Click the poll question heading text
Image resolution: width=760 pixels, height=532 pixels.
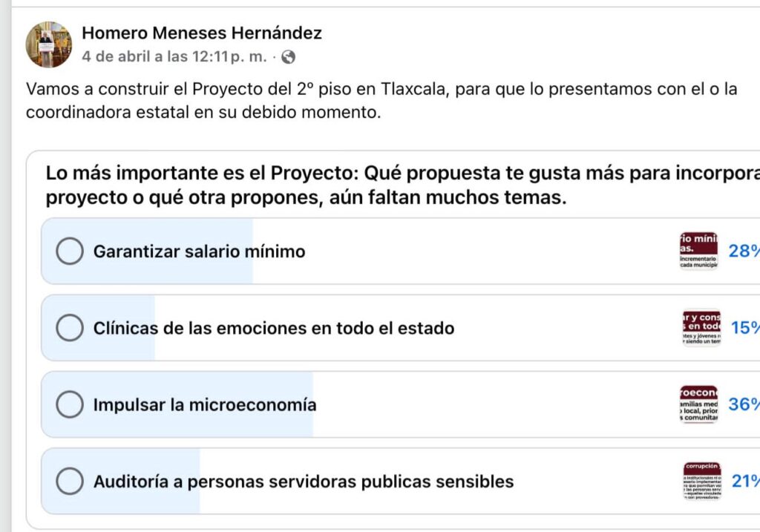point(403,185)
